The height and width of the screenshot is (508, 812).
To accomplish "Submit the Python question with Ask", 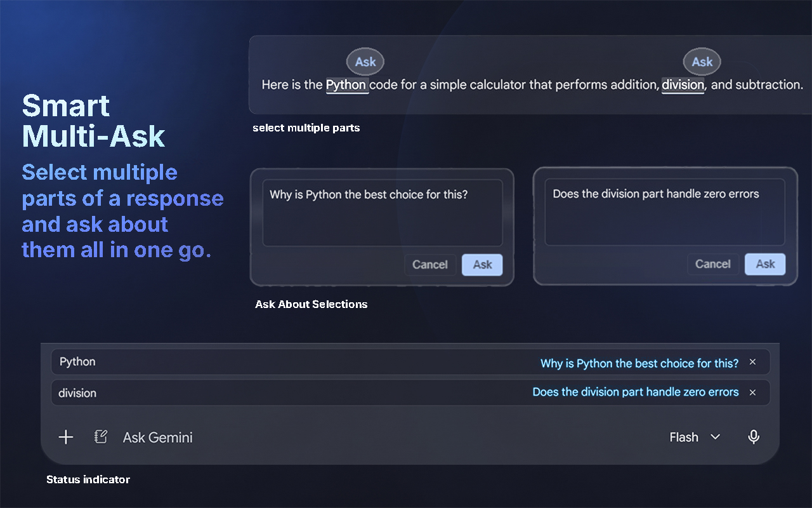I will point(482,265).
